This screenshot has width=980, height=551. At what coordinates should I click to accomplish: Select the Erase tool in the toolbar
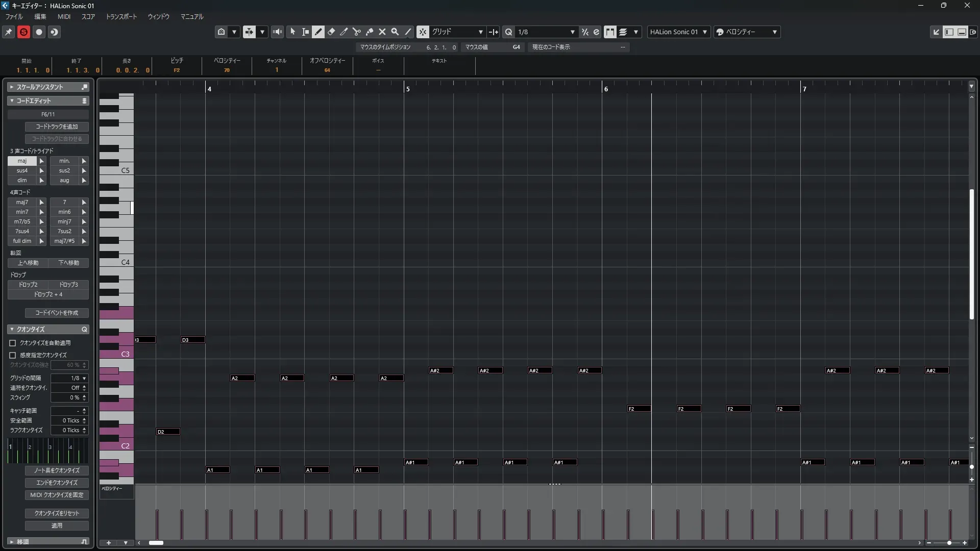coord(331,32)
